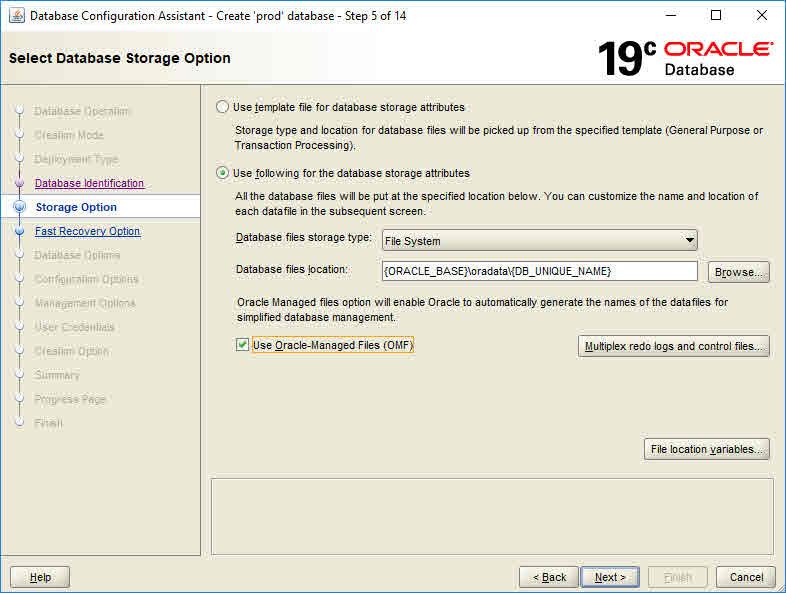Click the File System combo box arrow
The height and width of the screenshot is (593, 786).
coord(689,240)
